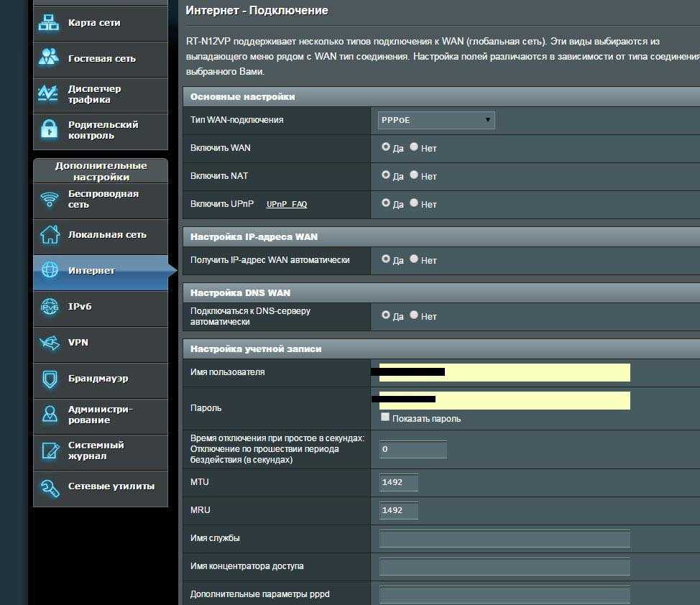Click the Интернет - Подключение page title
700x605 pixels.
click(x=257, y=10)
